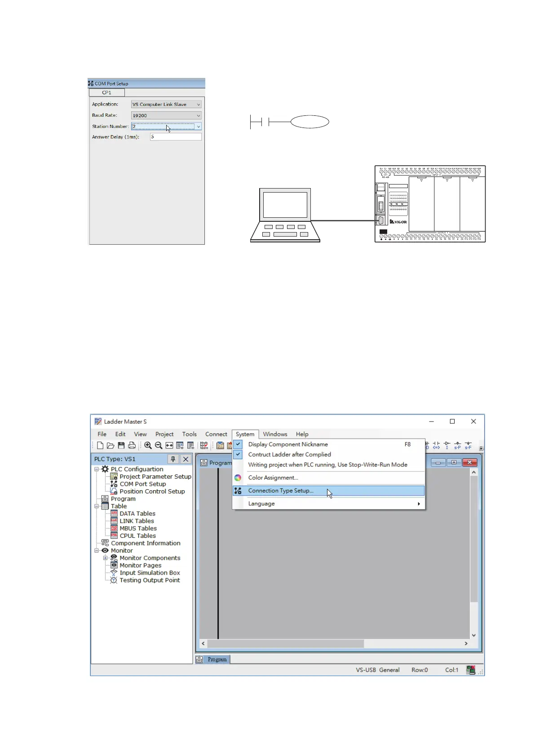The image size is (535, 756).
Task: Open the Windows menu
Action: point(275,434)
